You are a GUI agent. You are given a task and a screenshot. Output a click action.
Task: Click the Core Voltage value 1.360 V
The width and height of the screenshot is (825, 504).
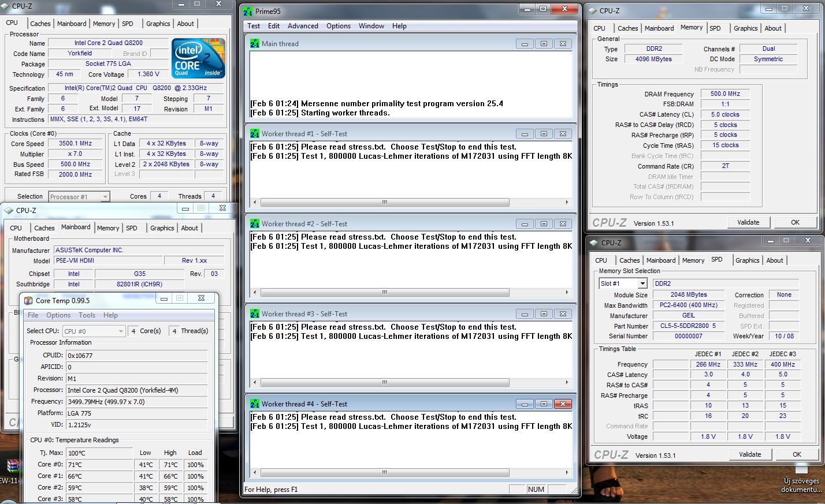148,74
